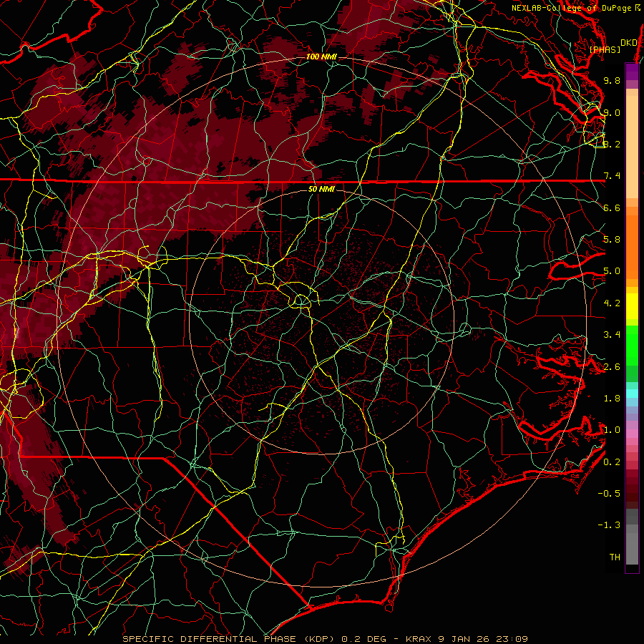Click the 4.2 value on the color scale
The width and height of the screenshot is (644, 644).
point(612,303)
